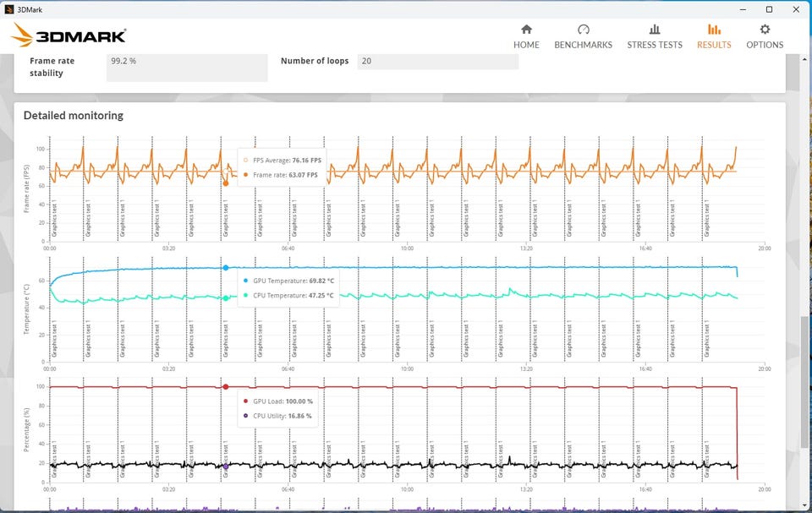Click the purple CPU utility data point

tap(226, 466)
